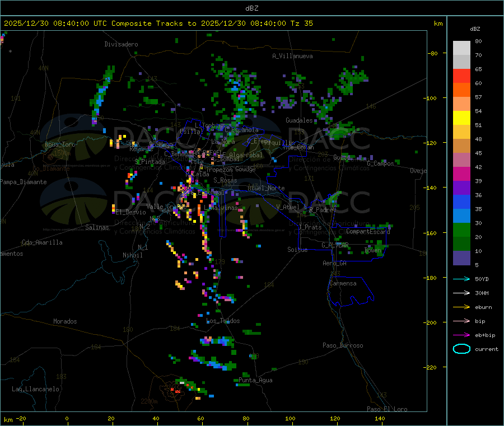This screenshot has height=426, width=504.
Task: Click the dark blue 36 dBZ swatch
Action: 461,202
